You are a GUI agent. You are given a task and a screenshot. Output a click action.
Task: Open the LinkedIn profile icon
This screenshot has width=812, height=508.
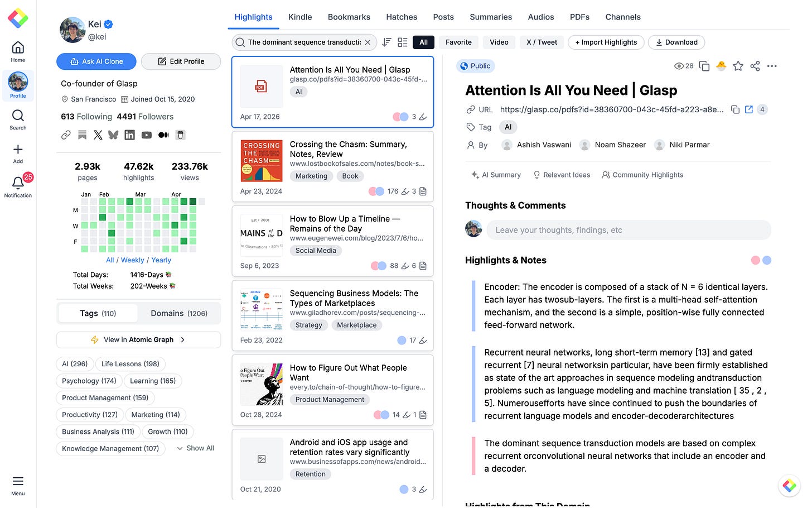click(129, 135)
